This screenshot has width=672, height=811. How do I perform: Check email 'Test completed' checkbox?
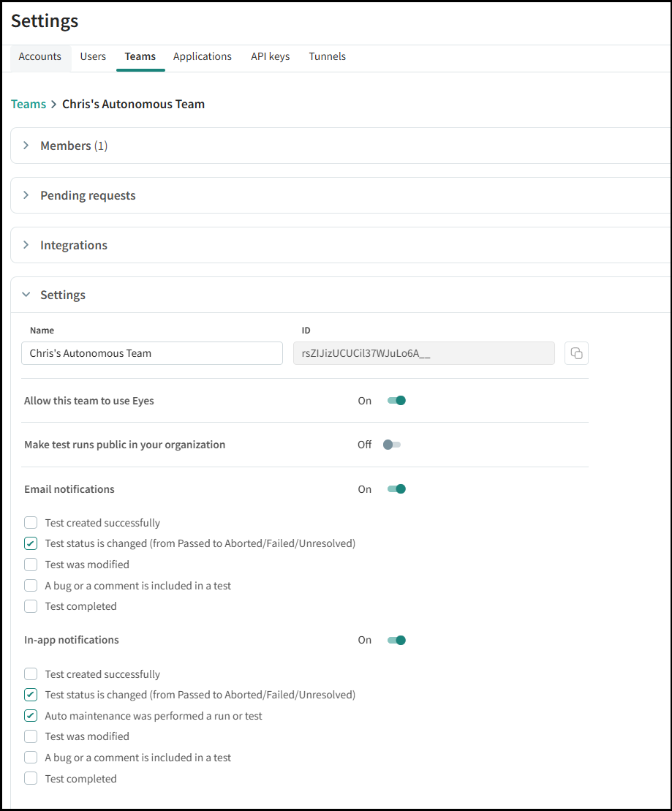(31, 606)
